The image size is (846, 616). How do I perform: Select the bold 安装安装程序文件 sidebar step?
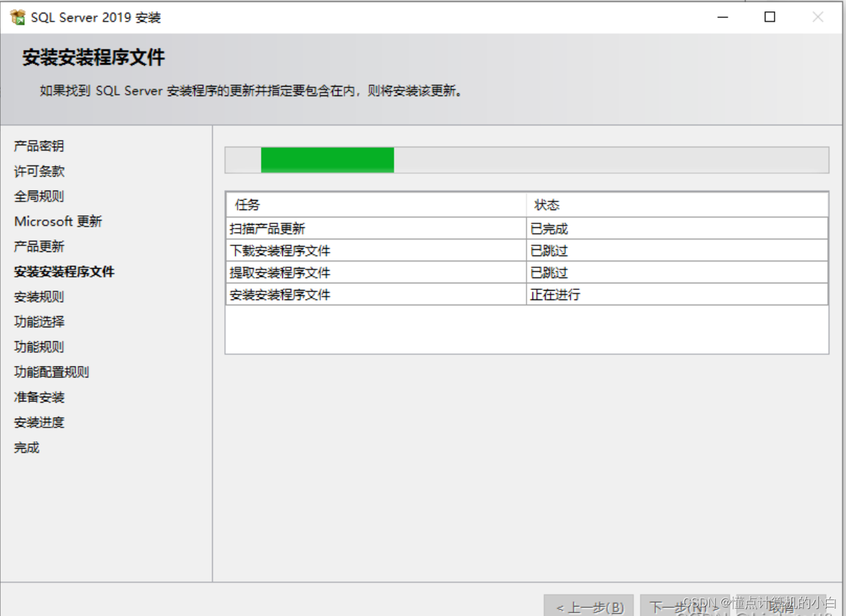click(64, 272)
